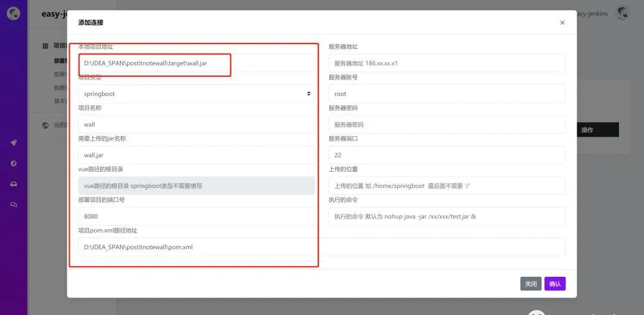Screen dimensions: 644x315
Task: Click the inbox tray icon in the purple sidebar
Action: (14, 184)
